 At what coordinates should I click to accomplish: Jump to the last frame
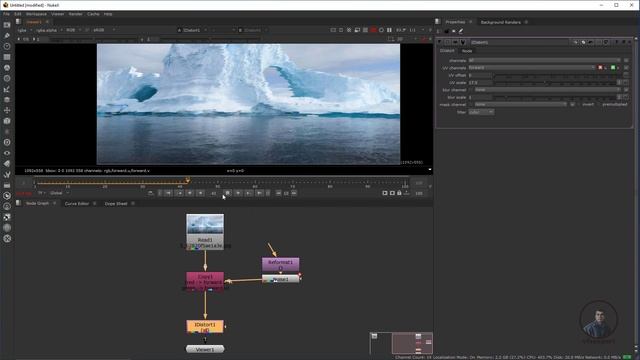[259, 193]
